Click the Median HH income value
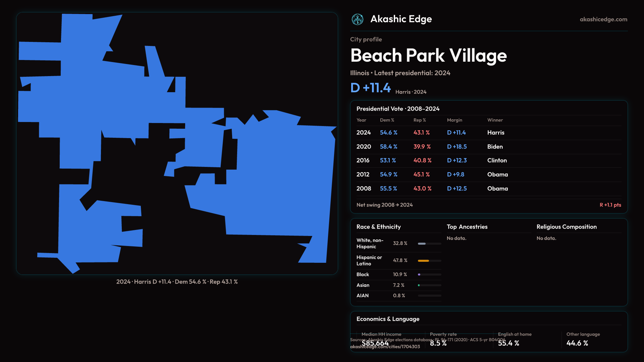The image size is (644, 362). click(375, 343)
